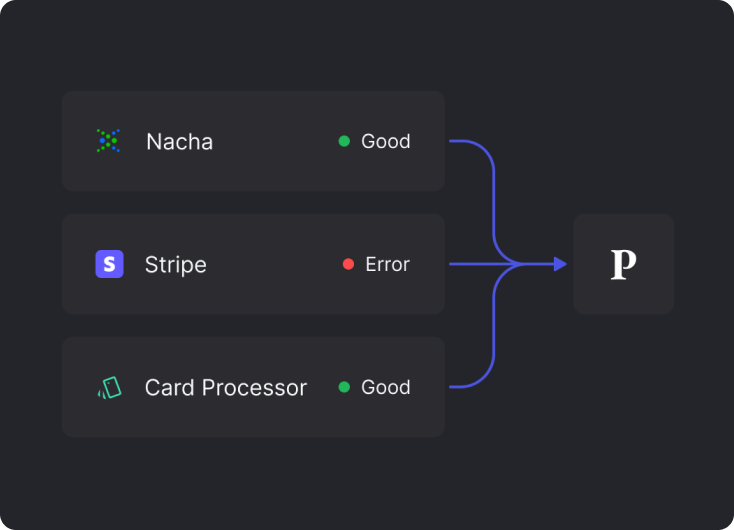Screen dimensions: 734x530
Task: Click empty space in the Nacha row
Action: (270, 141)
